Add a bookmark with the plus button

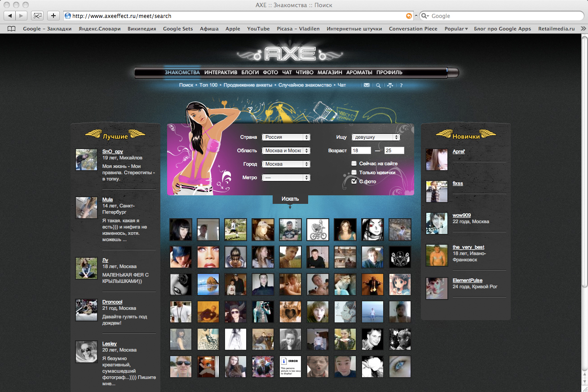(53, 16)
